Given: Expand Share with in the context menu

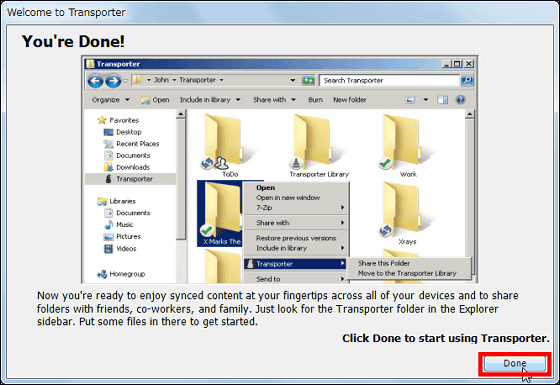Looking at the screenshot, I should pyautogui.click(x=296, y=223).
